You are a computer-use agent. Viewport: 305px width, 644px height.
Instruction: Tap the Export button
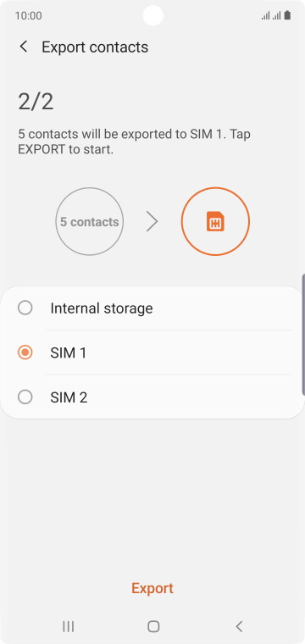(152, 588)
